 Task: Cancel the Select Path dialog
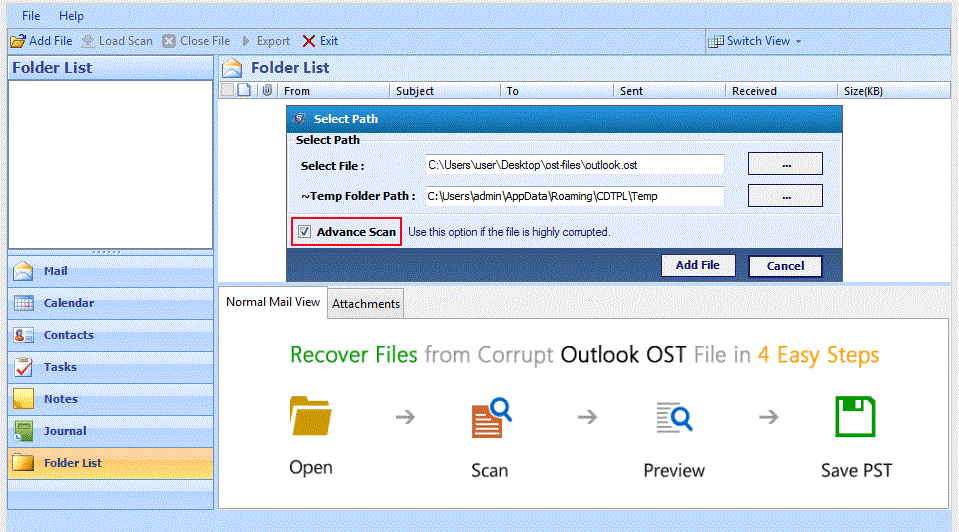[x=785, y=266]
